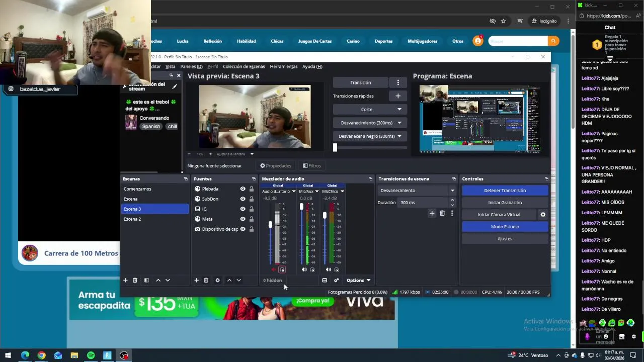Screen dimensions: 644x362
Task: Expand the Desvanecer a negro (300ms) dropdown
Action: pos(399,136)
